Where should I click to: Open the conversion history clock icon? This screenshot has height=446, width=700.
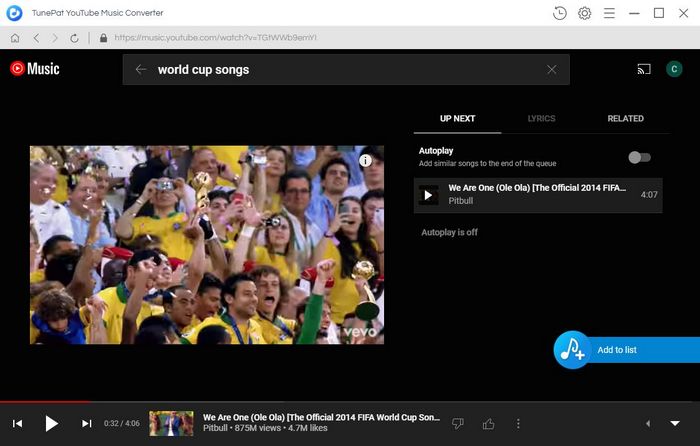[559, 13]
